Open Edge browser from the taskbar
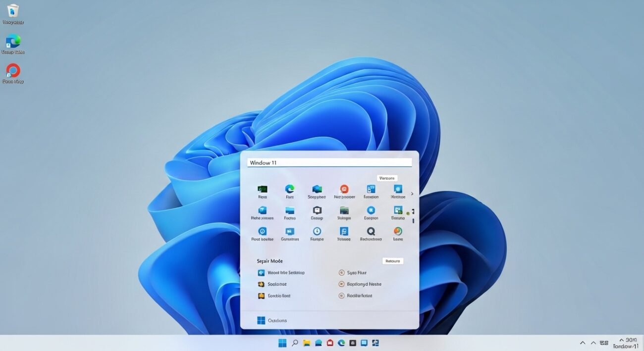644x351 pixels. coord(341,343)
